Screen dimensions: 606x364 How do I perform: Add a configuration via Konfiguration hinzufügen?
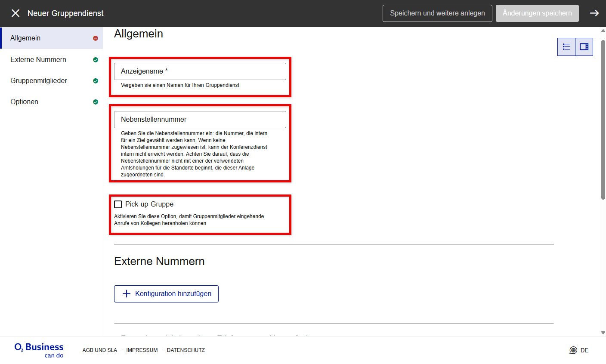click(x=166, y=294)
